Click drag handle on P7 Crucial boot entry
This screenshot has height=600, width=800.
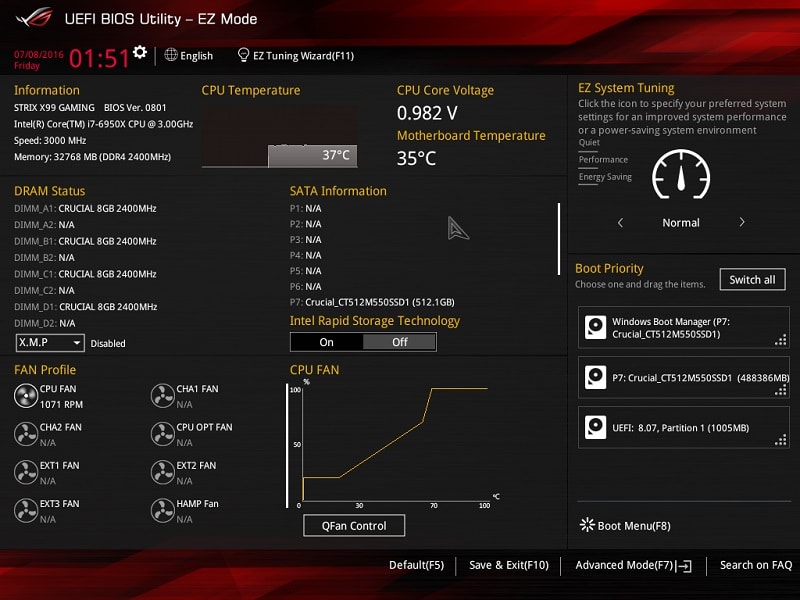pos(781,390)
